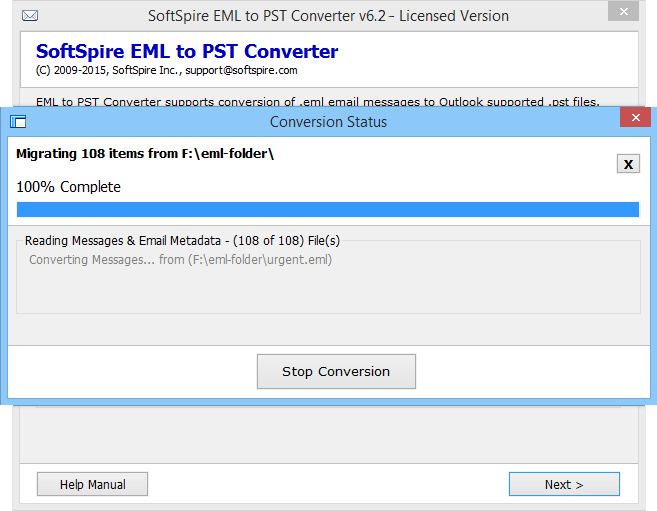Close the Conversion Status dialog with red X
Viewport: 657px width, 511px height.
pos(635,118)
